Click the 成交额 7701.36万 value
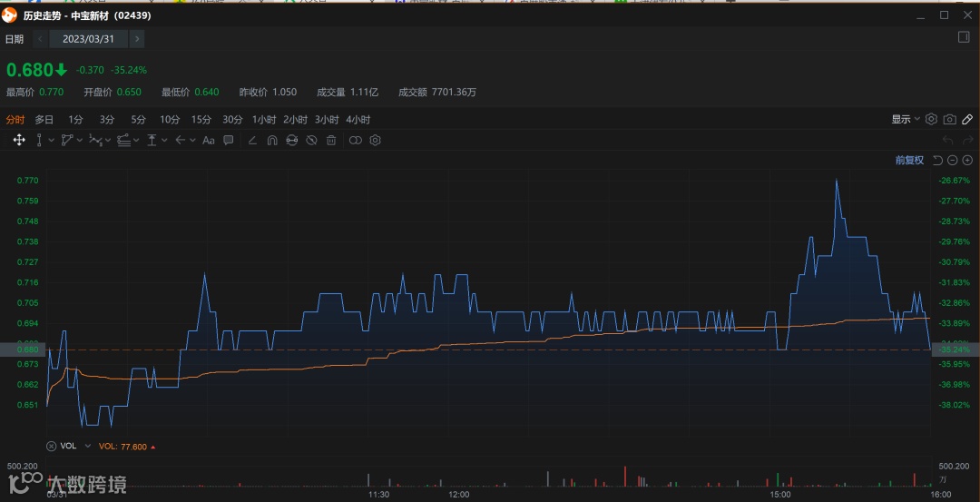Viewport: 980px width, 502px height. coord(437,92)
